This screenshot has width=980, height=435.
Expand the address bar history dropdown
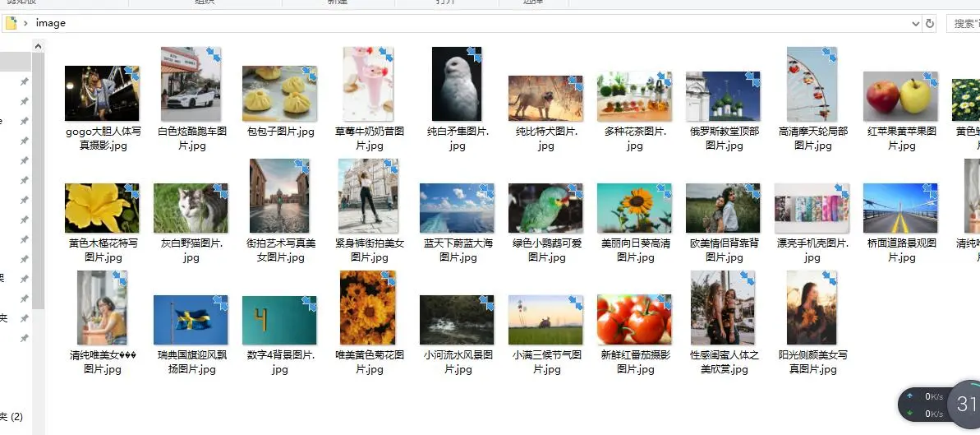[x=916, y=24]
